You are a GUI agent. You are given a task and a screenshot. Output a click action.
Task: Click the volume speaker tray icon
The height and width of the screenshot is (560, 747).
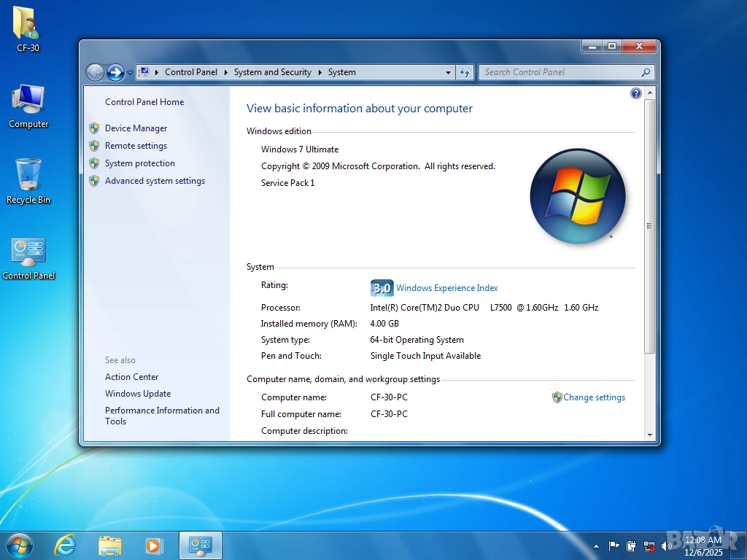(666, 545)
